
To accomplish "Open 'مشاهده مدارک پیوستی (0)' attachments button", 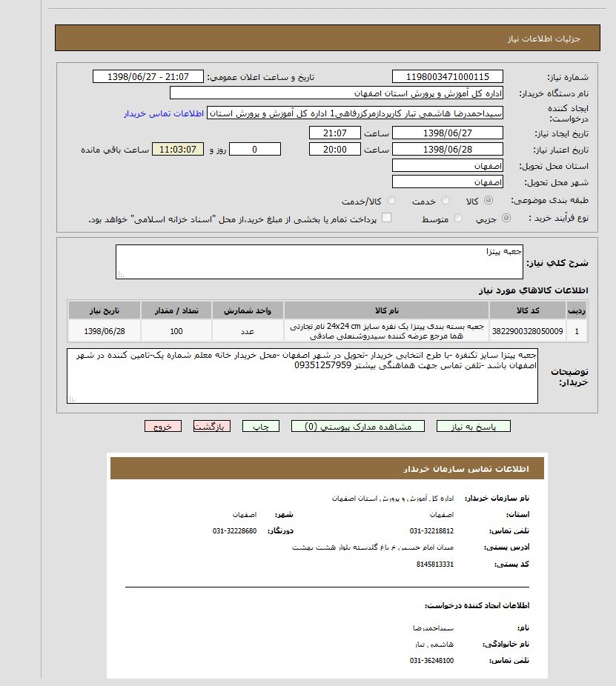I will [358, 426].
